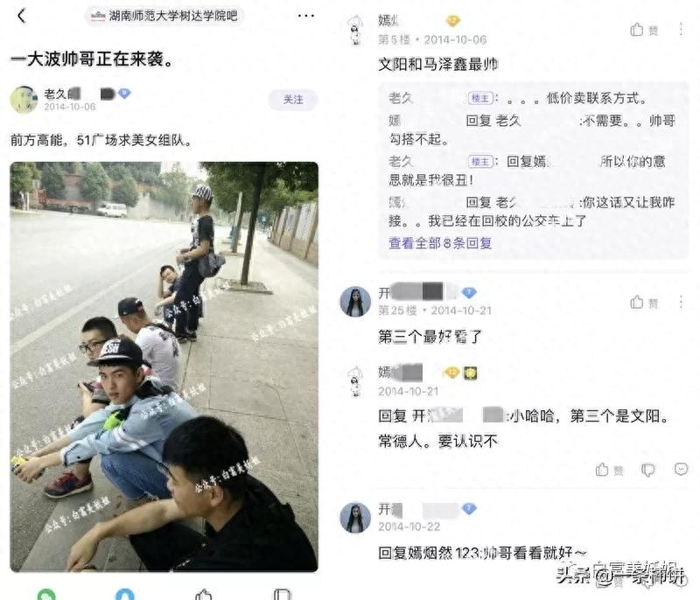Viewport: 700px width, 600px height.
Task: Tap the thumbs-up icon in bottom bar
Action: point(204,595)
